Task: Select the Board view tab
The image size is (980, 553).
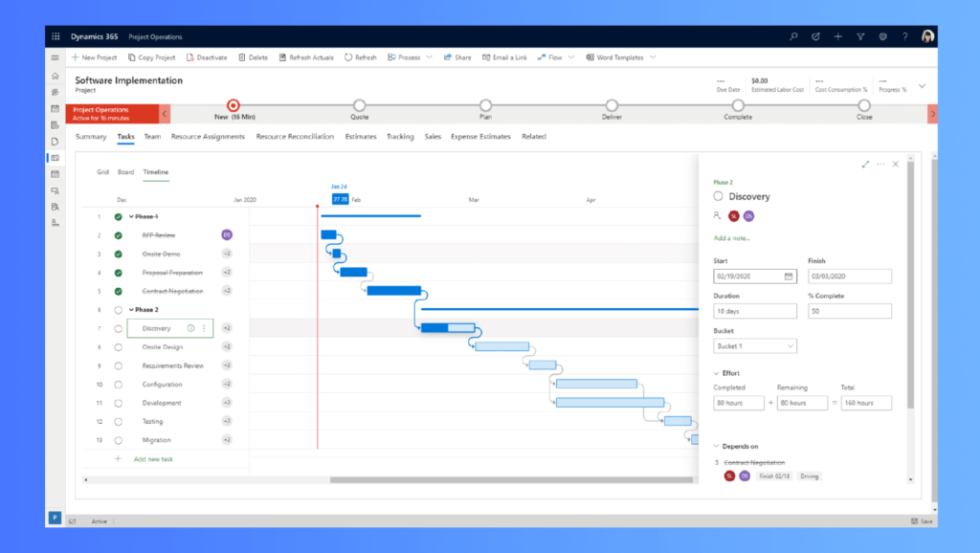Action: coord(125,172)
